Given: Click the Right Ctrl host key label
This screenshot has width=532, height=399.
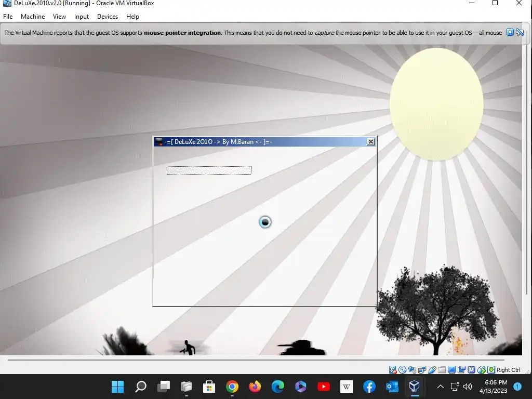Looking at the screenshot, I should [508, 370].
